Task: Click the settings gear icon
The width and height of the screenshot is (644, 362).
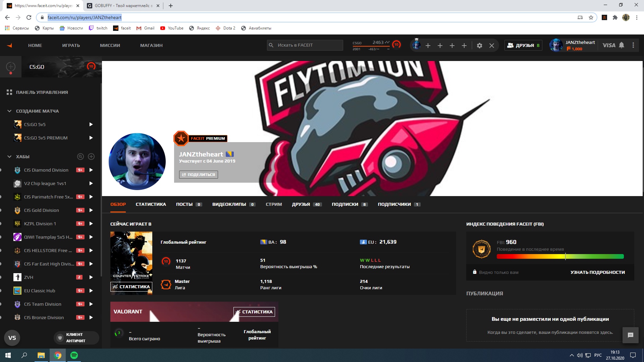Action: (x=479, y=45)
